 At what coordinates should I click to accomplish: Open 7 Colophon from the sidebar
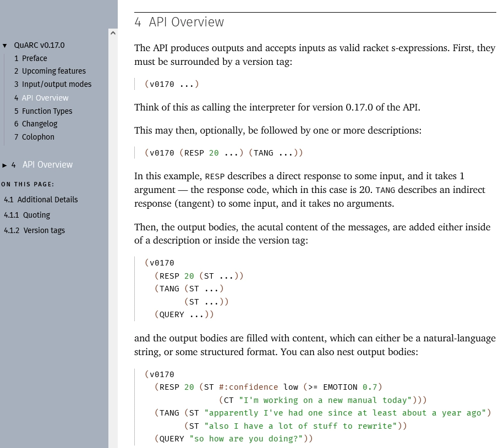pos(38,137)
